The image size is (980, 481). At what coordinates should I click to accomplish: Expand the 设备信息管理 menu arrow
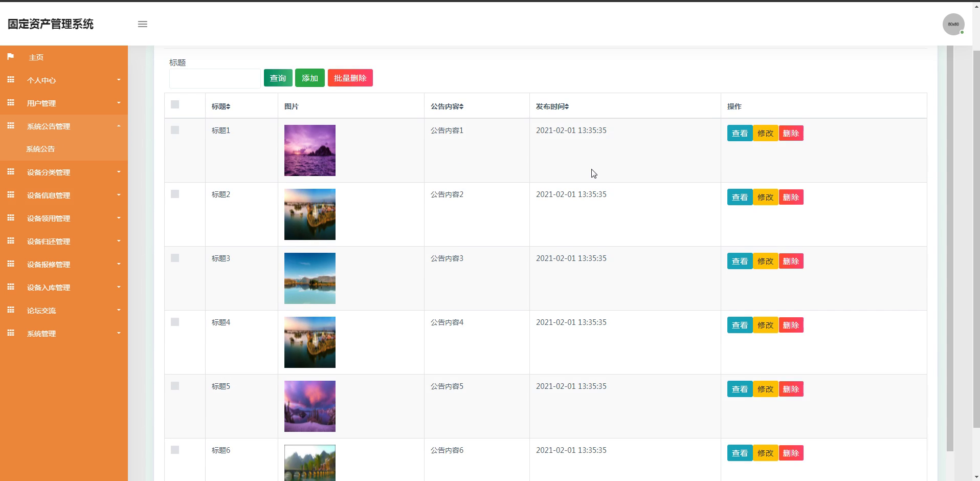pyautogui.click(x=119, y=195)
